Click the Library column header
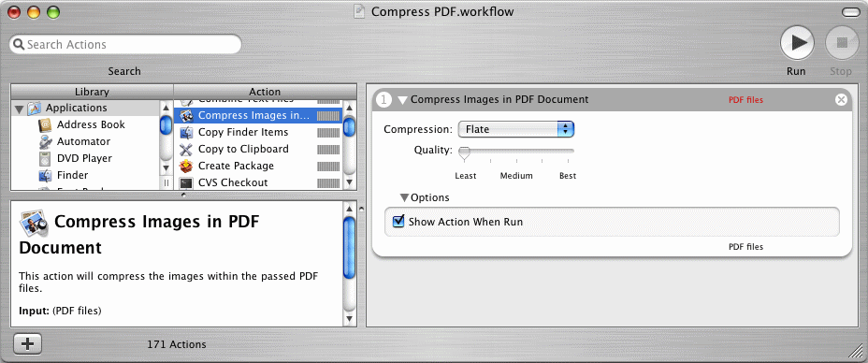 click(92, 92)
